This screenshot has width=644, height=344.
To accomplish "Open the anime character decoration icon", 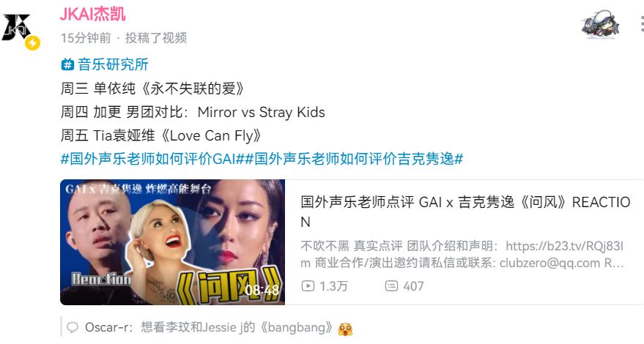I will click(601, 25).
